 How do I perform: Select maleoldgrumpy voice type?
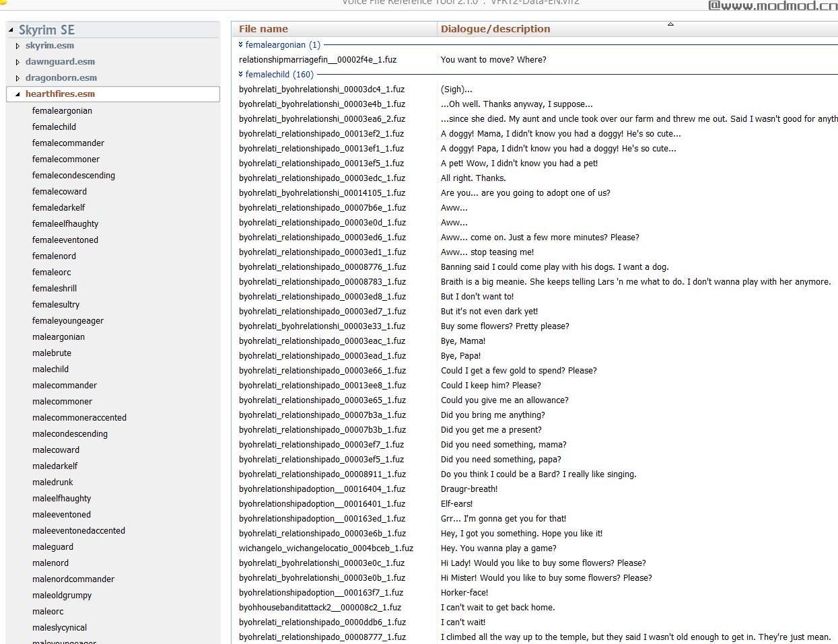click(62, 595)
